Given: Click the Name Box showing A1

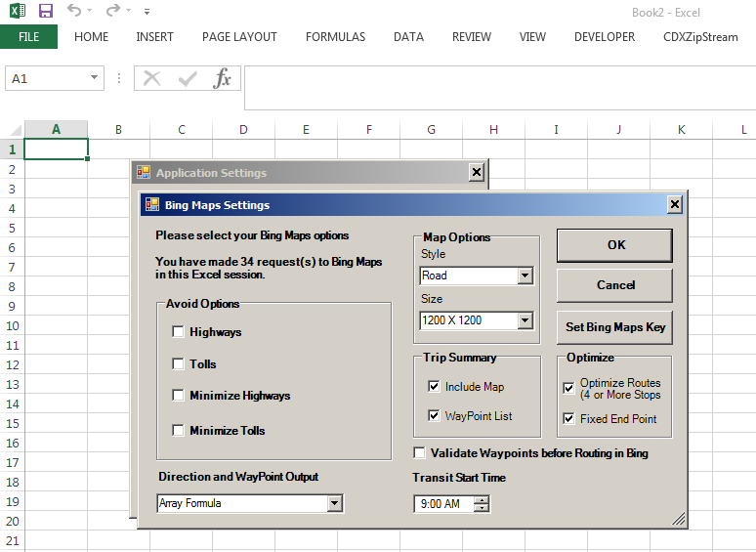Looking at the screenshot, I should point(47,78).
